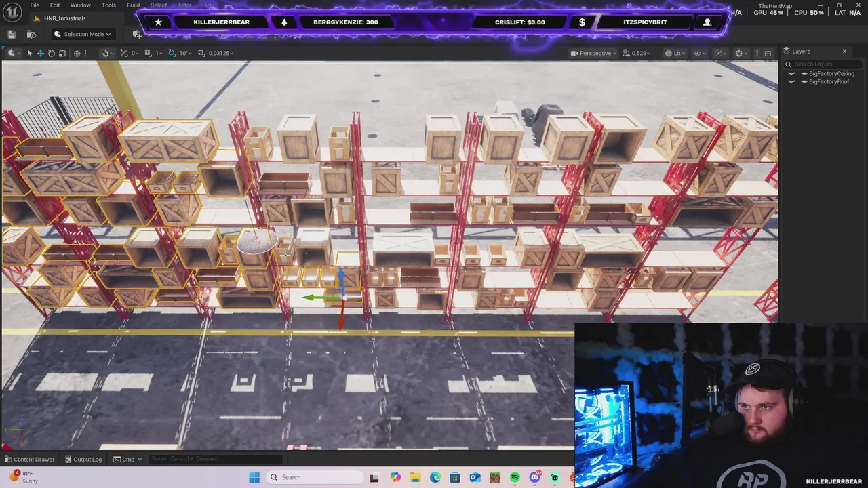
Task: Open Selection Mode dropdown
Action: 83,34
